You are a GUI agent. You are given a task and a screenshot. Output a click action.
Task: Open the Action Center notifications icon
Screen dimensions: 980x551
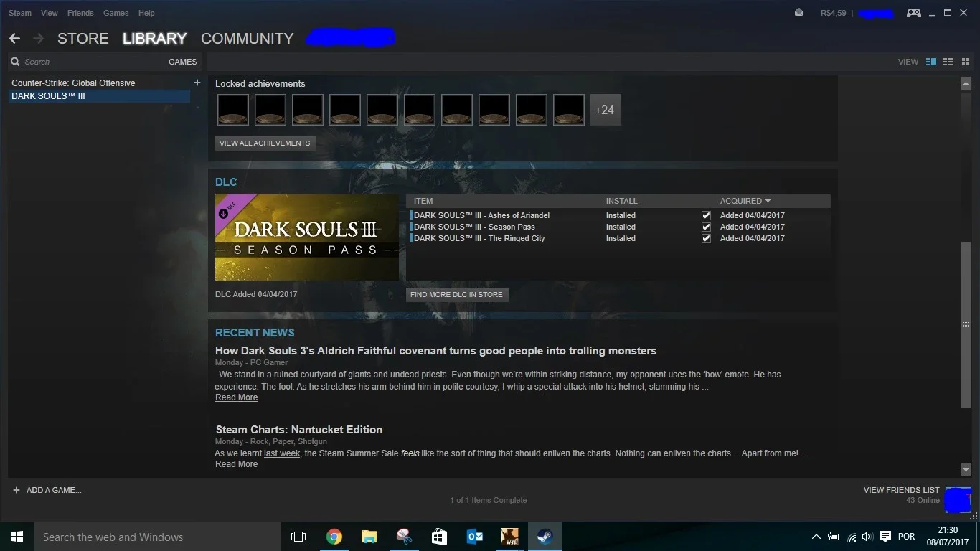[885, 537]
